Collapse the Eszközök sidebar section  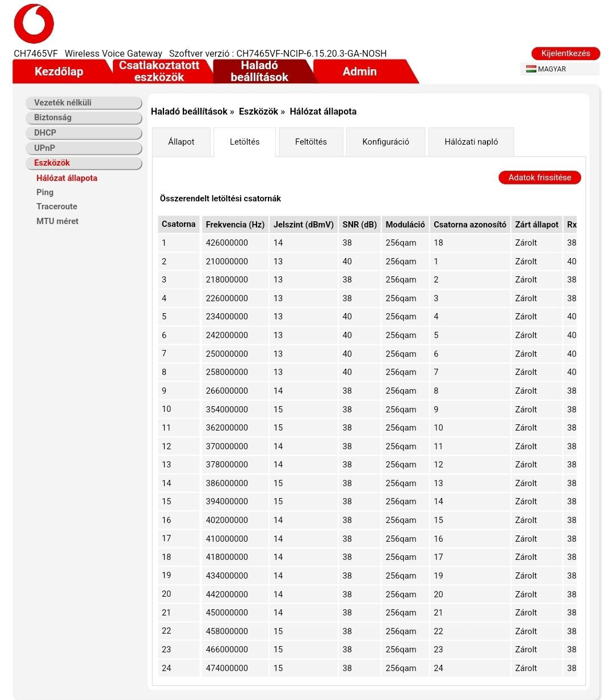[x=84, y=163]
